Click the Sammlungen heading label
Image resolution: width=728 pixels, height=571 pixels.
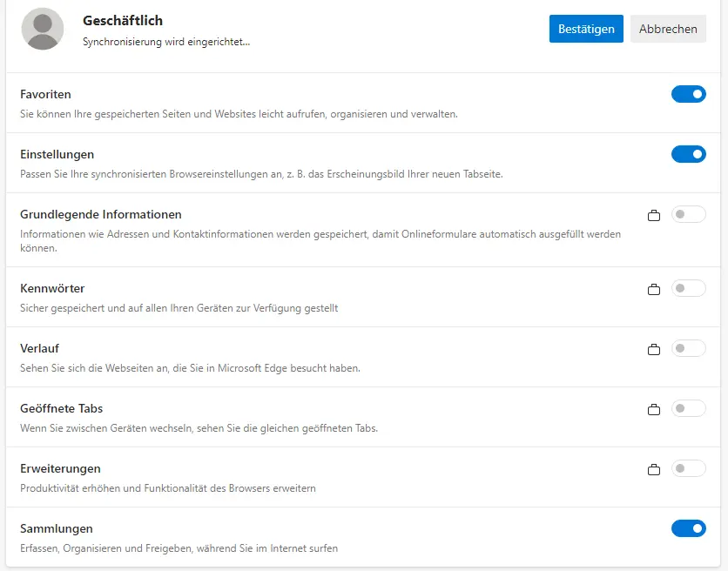pyautogui.click(x=56, y=528)
